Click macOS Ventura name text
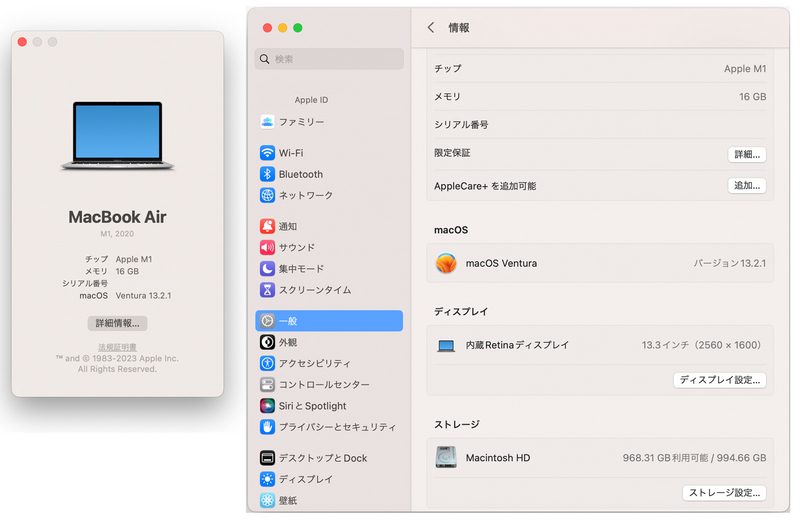This screenshot has height=519, width=800. tap(502, 263)
